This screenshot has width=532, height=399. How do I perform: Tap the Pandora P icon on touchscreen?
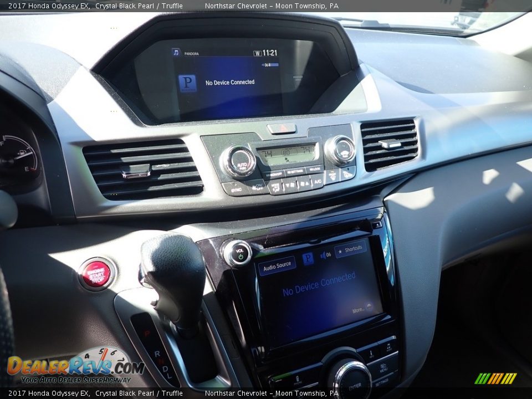[x=308, y=259]
